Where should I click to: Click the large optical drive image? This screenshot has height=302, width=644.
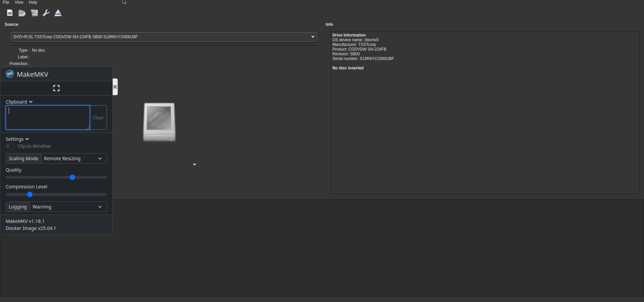click(159, 122)
